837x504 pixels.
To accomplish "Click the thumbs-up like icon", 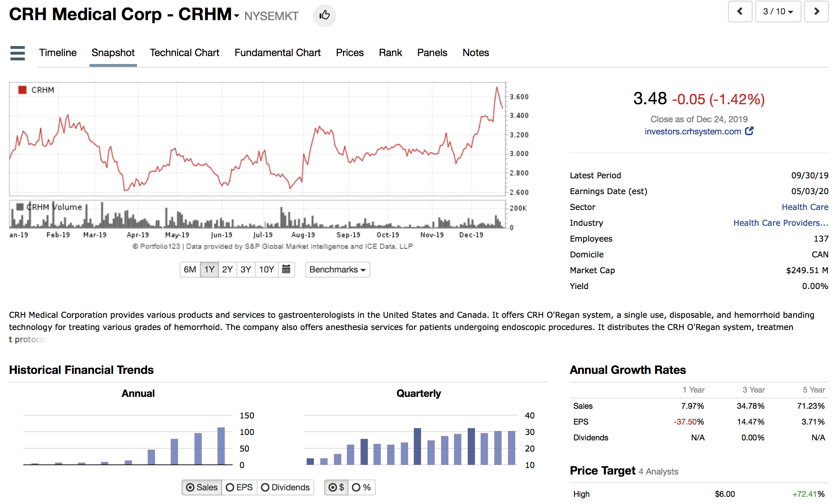I will pyautogui.click(x=324, y=15).
